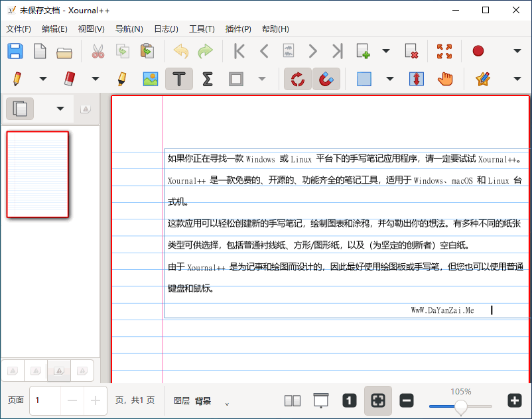Click the Save document icon
Screen dimensions: 532x419
(15, 51)
